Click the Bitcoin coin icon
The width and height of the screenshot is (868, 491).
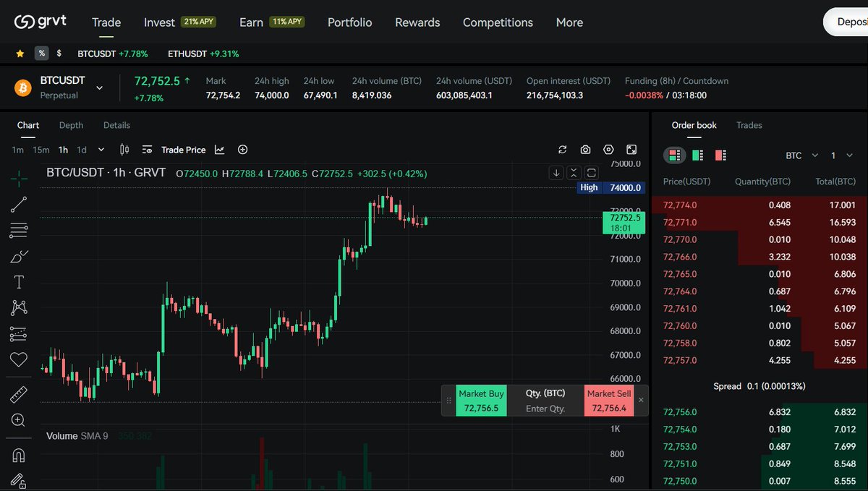(23, 87)
